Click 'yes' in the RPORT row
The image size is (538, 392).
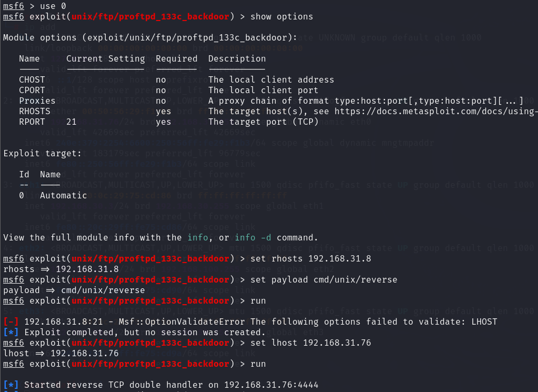pos(164,122)
